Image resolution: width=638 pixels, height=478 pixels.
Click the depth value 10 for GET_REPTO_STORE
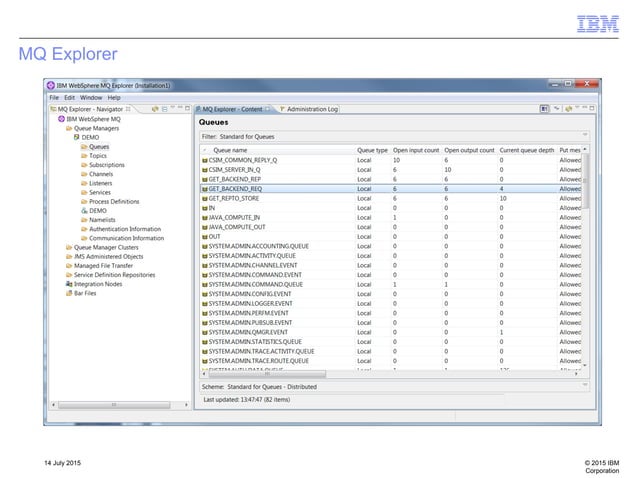tap(503, 199)
